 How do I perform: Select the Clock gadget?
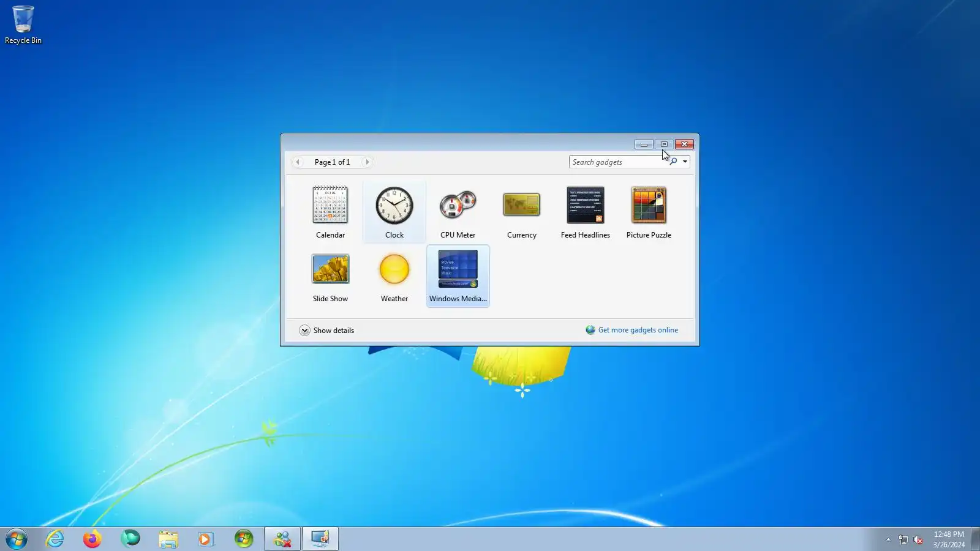pyautogui.click(x=394, y=212)
